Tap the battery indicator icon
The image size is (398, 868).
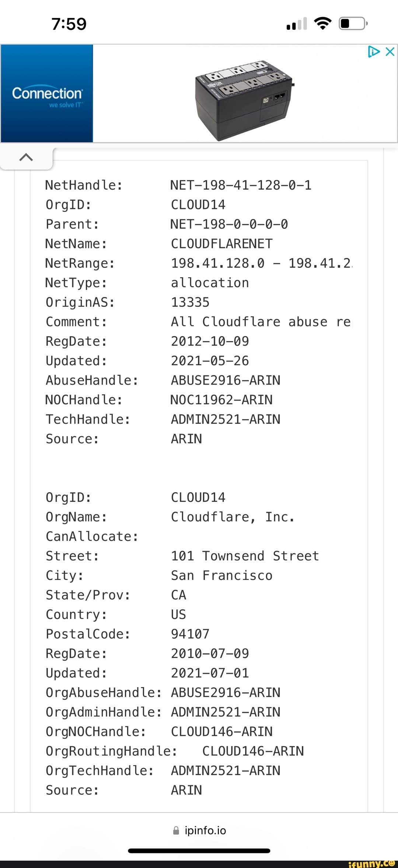click(x=353, y=24)
